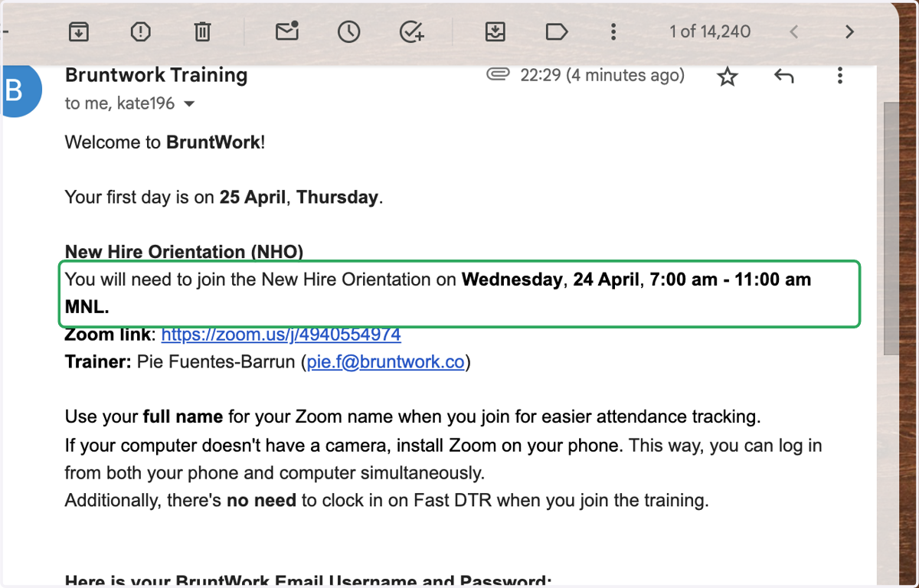Click the '22:29 (4 minutes ago)' timestamp
919x588 pixels.
click(x=603, y=75)
